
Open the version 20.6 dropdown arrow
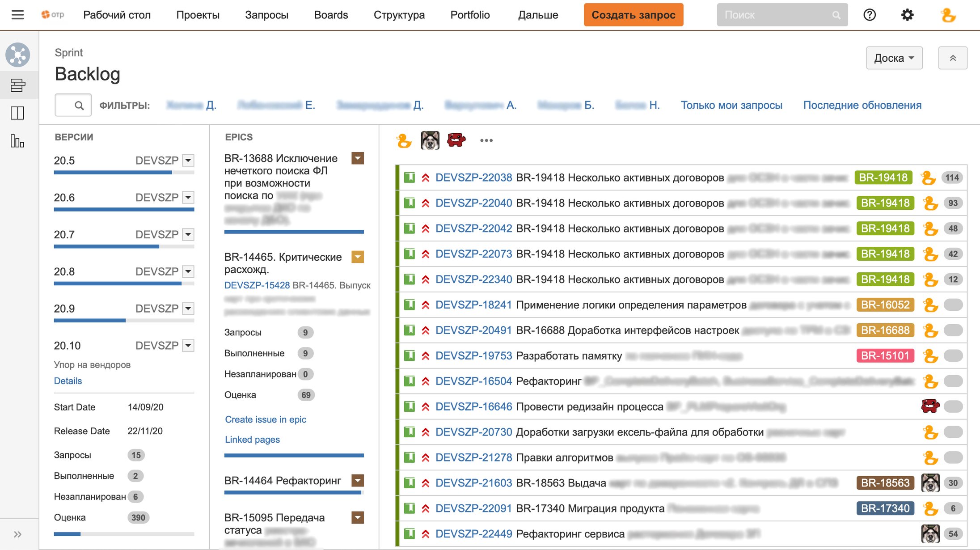(x=188, y=197)
